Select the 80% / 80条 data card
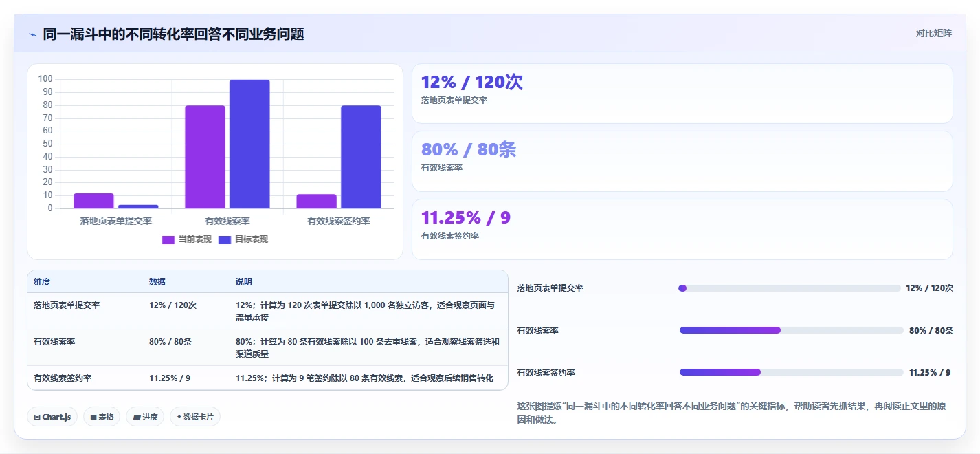 682,161
